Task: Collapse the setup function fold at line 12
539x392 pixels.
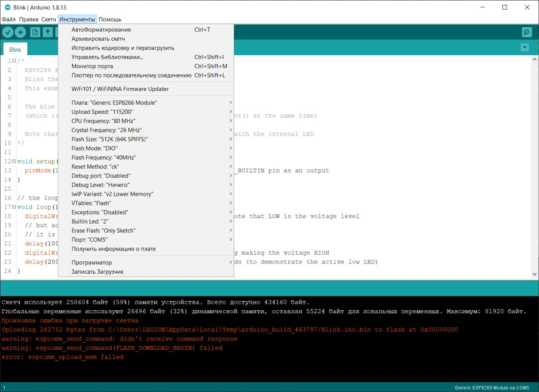Action: 14,161
